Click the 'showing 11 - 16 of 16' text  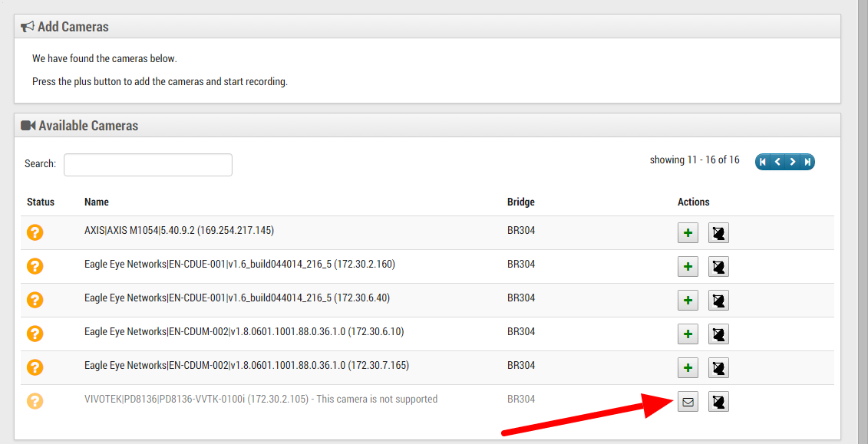(695, 160)
